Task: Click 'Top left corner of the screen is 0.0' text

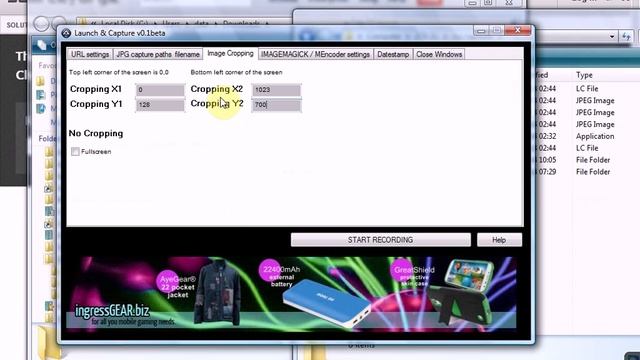Action: tap(119, 72)
